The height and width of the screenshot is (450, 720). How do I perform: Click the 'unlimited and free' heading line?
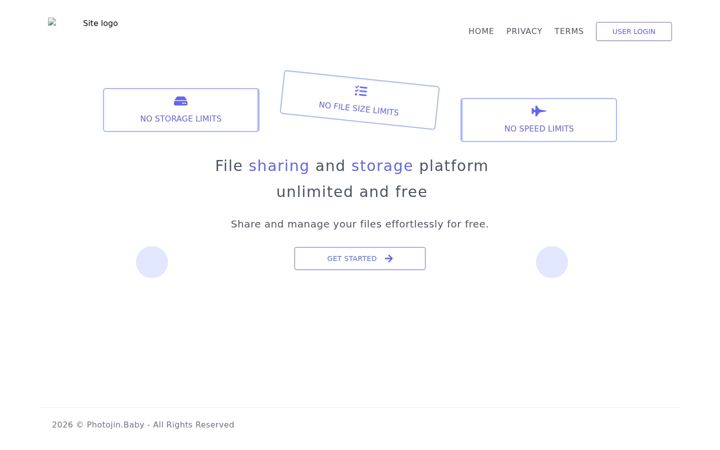[x=352, y=191]
